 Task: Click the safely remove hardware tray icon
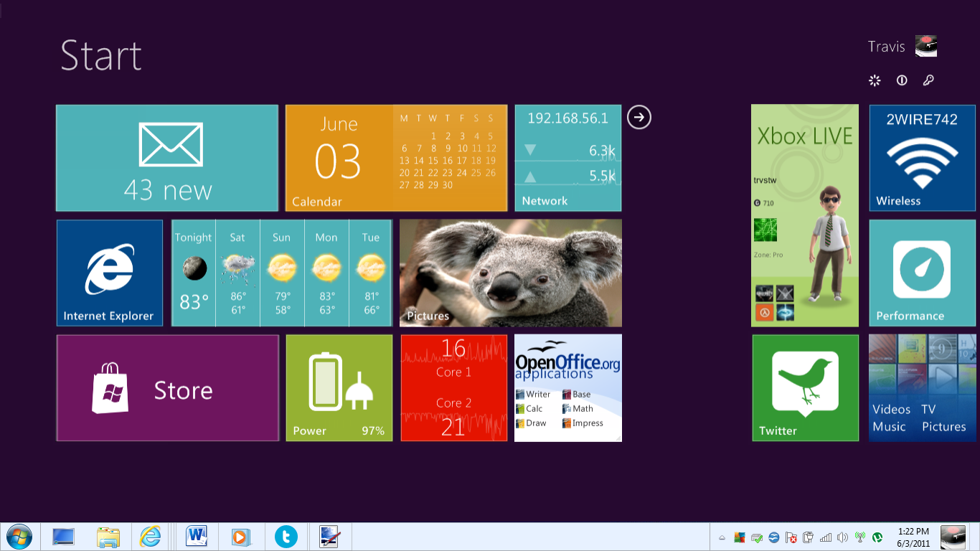click(x=756, y=537)
